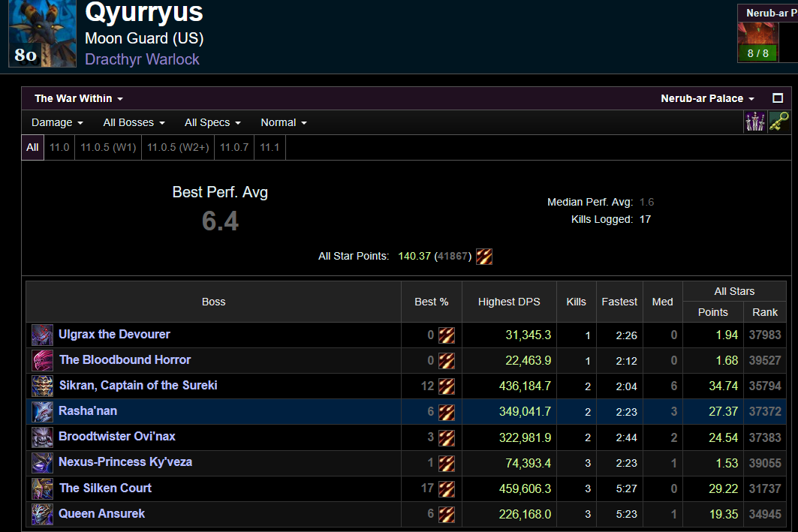Click Ulgrax rank 37983 value
798x532 pixels.
(765, 335)
